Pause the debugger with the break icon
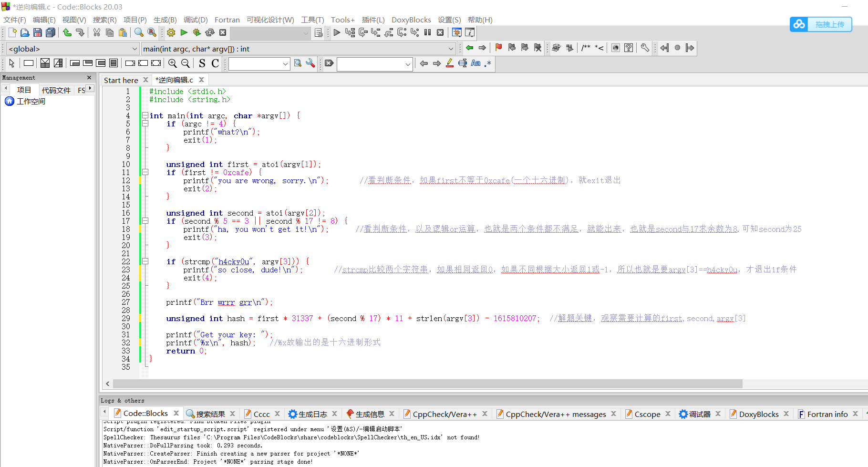This screenshot has height=467, width=868. click(427, 32)
